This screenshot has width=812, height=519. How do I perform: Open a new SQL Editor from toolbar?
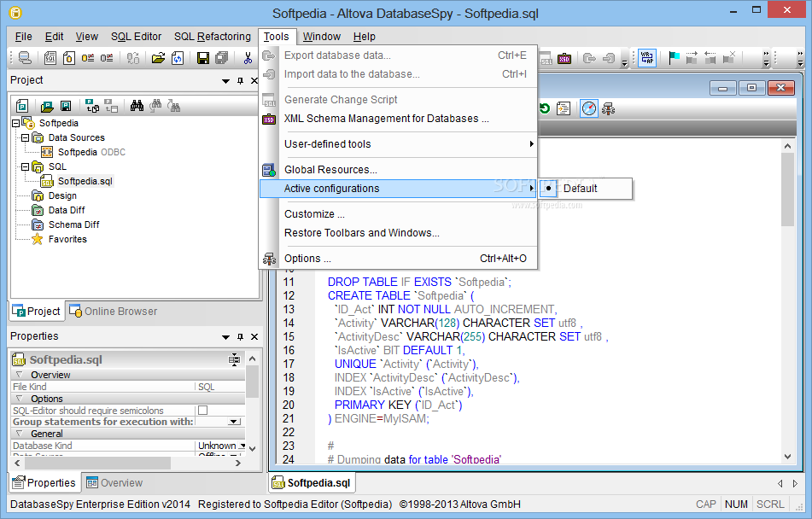pos(50,57)
